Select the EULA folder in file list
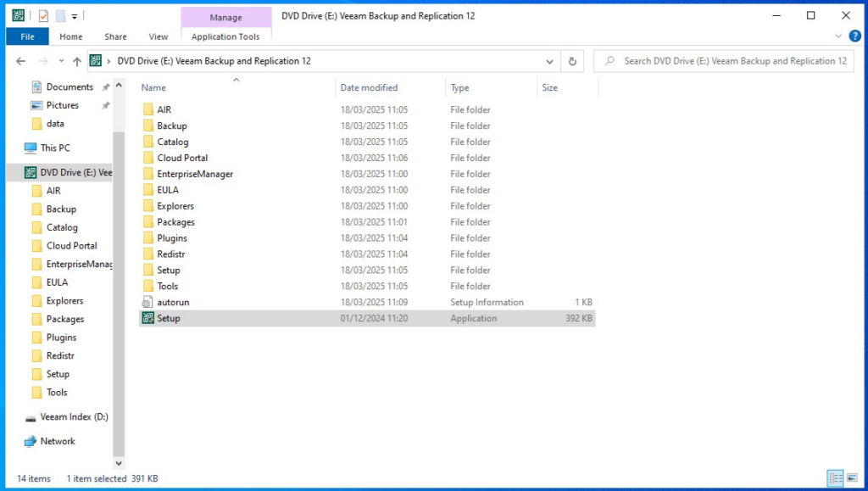868x491 pixels. click(168, 190)
